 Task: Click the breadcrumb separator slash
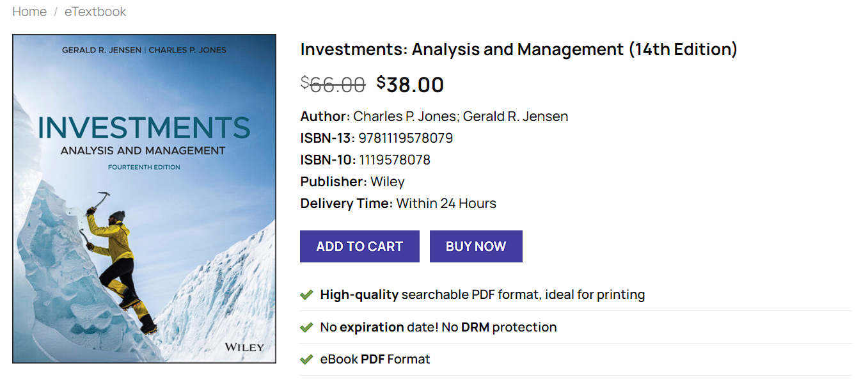coord(55,11)
